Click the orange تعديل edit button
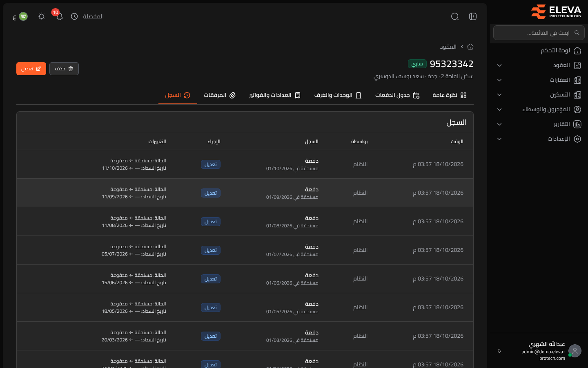This screenshot has width=588, height=368. tap(31, 69)
